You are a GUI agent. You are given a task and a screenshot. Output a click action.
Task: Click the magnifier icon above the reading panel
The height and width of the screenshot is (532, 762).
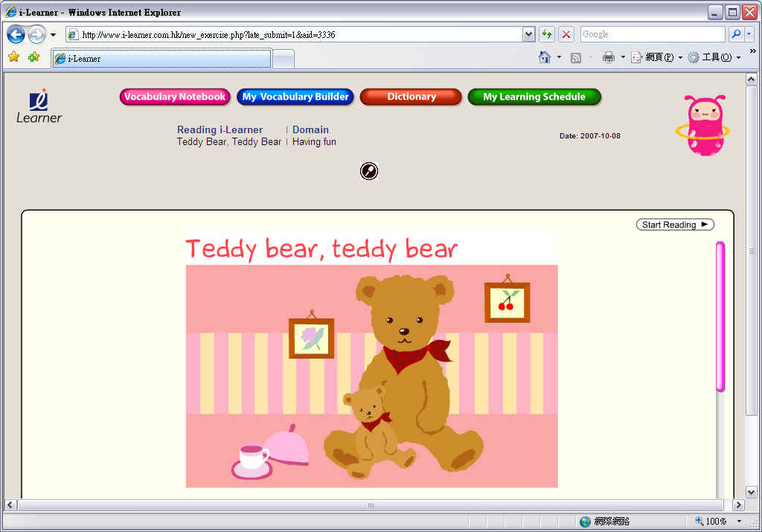click(x=369, y=171)
